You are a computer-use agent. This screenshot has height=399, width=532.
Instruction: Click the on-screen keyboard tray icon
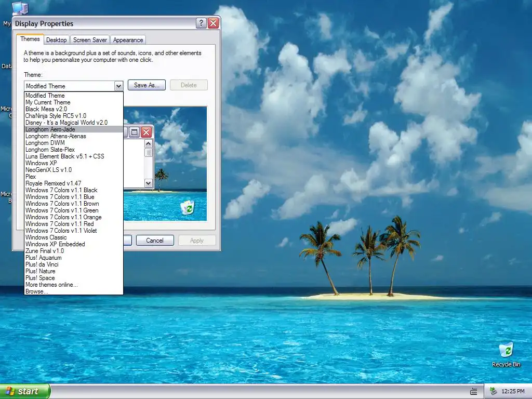coord(474,392)
